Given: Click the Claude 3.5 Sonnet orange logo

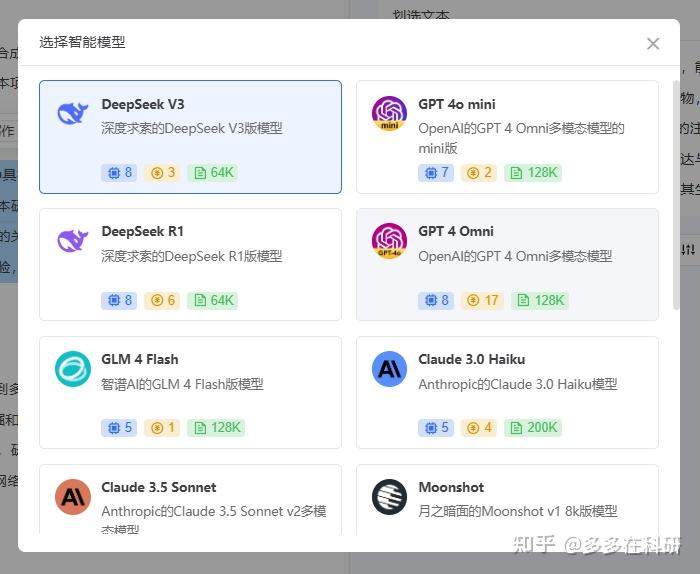Looking at the screenshot, I should [72, 496].
